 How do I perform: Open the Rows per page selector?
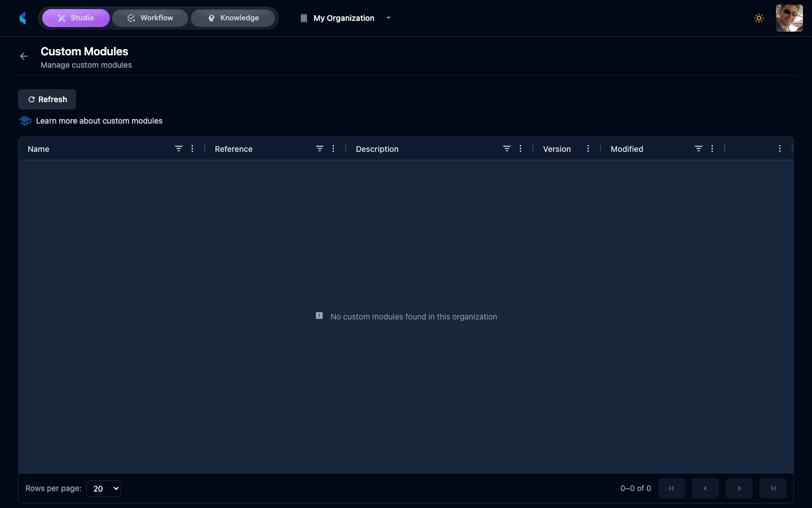coord(103,488)
